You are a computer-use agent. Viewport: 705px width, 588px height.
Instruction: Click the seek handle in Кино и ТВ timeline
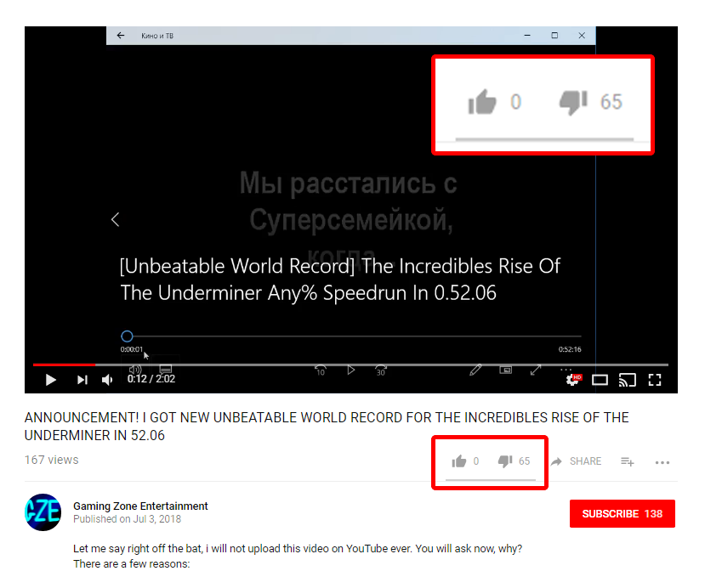pyautogui.click(x=127, y=336)
